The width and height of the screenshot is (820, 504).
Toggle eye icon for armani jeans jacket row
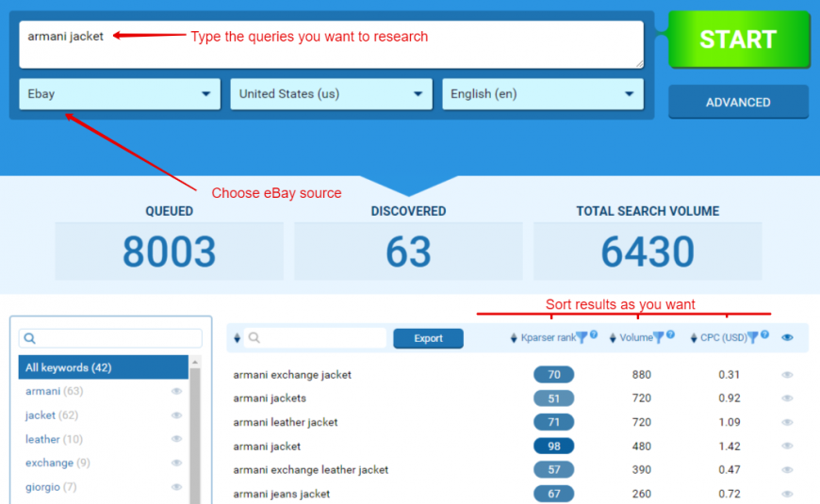pyautogui.click(x=787, y=494)
